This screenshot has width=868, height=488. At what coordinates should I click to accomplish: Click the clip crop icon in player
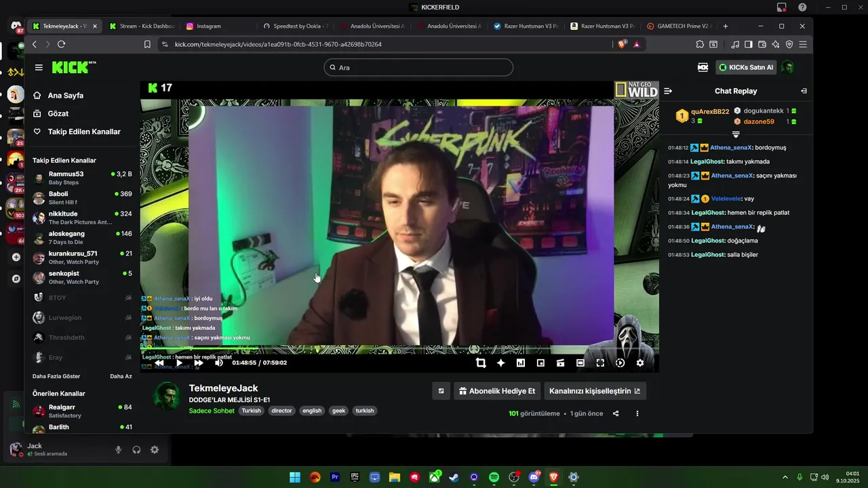point(481,363)
